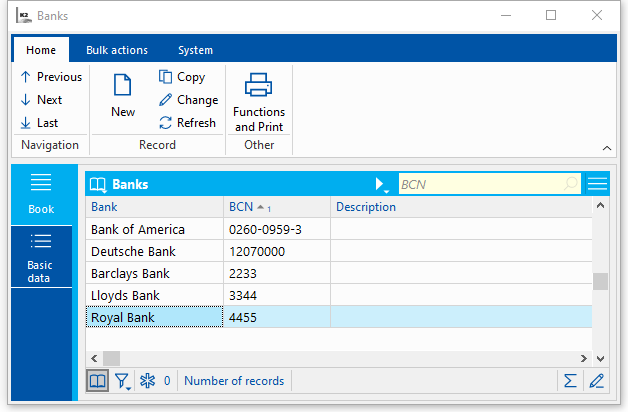
Task: Open the System ribbon tab
Action: (x=195, y=50)
